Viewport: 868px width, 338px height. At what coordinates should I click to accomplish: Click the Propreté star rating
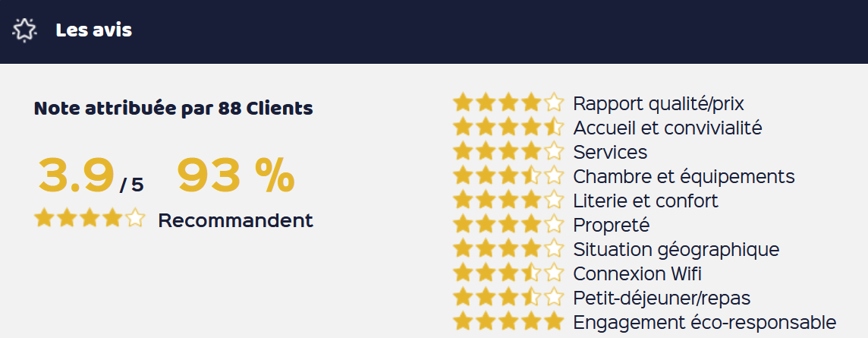point(508,224)
